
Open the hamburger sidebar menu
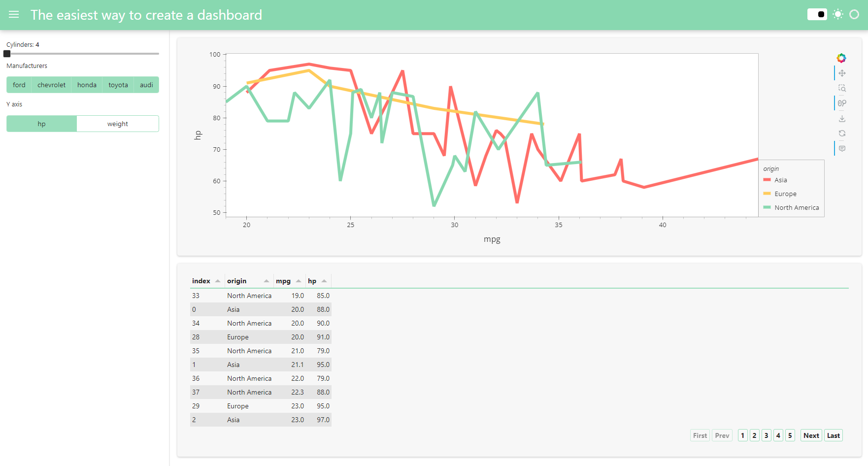14,15
